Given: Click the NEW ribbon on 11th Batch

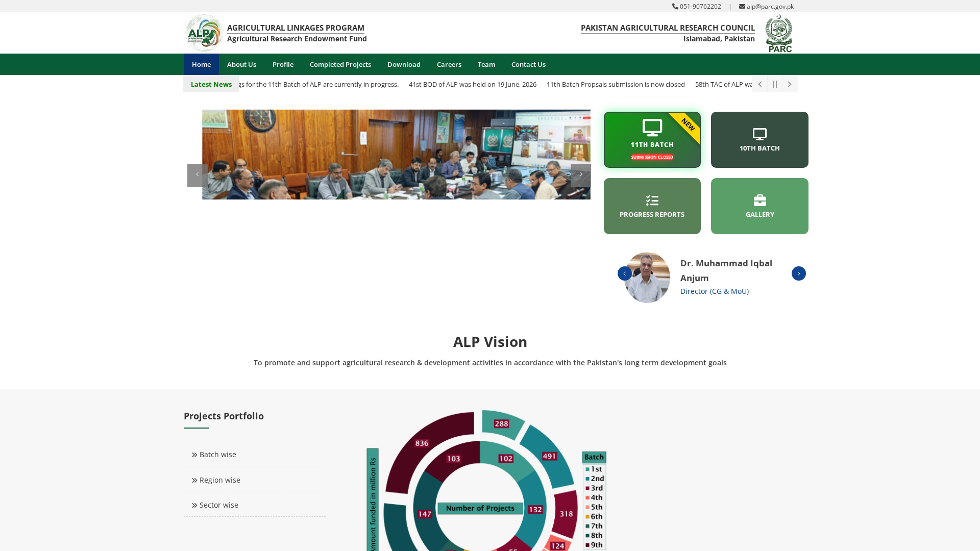Looking at the screenshot, I should coord(688,124).
